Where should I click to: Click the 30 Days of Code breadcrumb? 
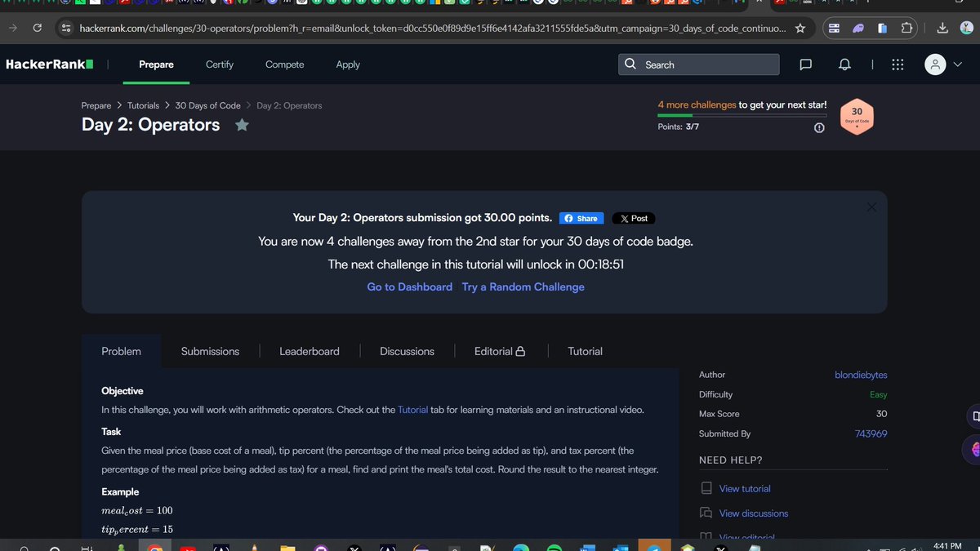(x=207, y=105)
